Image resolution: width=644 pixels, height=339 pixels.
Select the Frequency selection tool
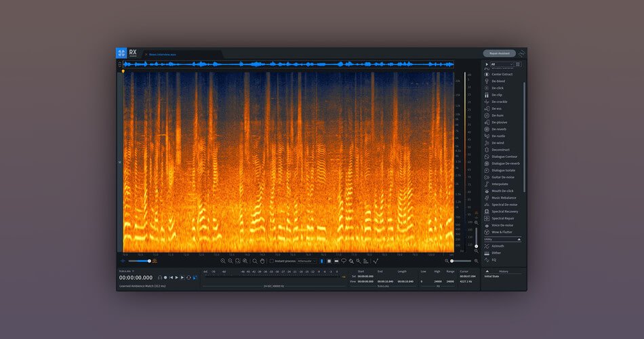[x=336, y=261]
